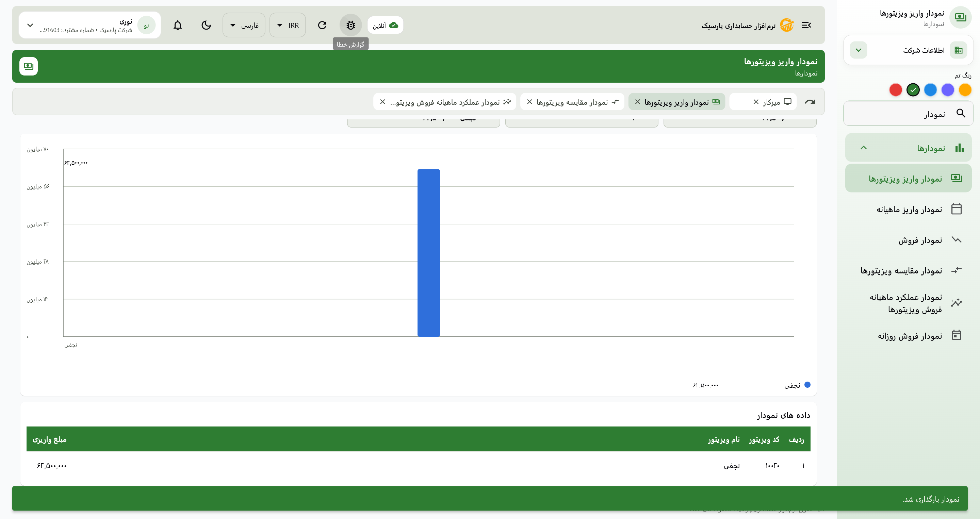
Task: Close the نمودار مقایسه ویزیتورها tab
Action: tap(529, 102)
